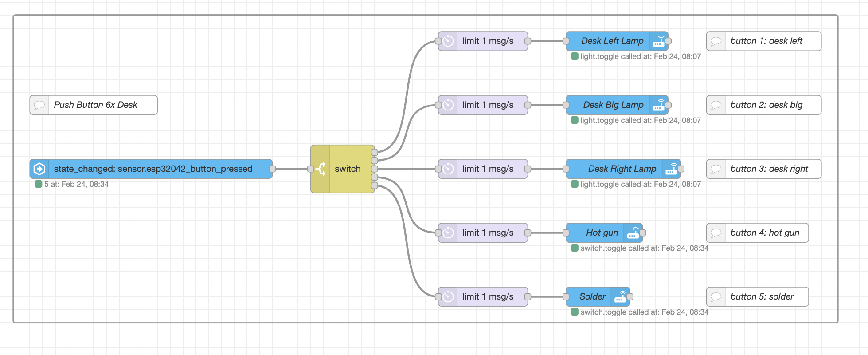The width and height of the screenshot is (868, 355).
Task: Click input port of Hot gun node
Action: coord(566,233)
